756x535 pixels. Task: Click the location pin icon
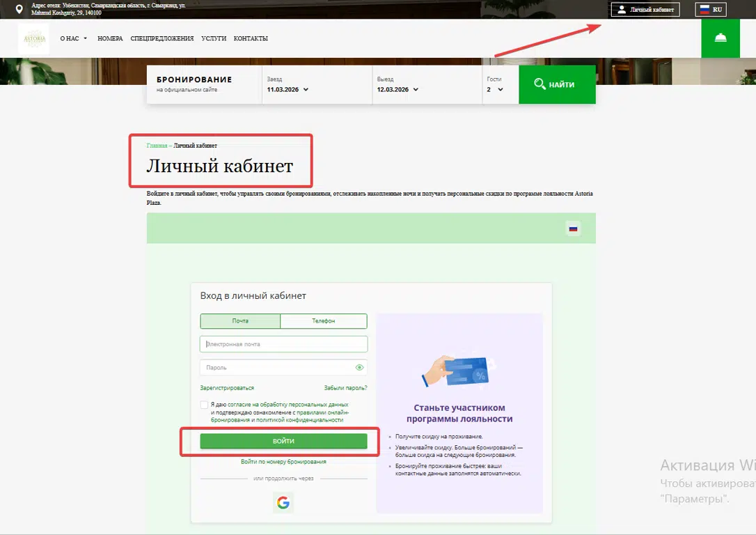[19, 10]
